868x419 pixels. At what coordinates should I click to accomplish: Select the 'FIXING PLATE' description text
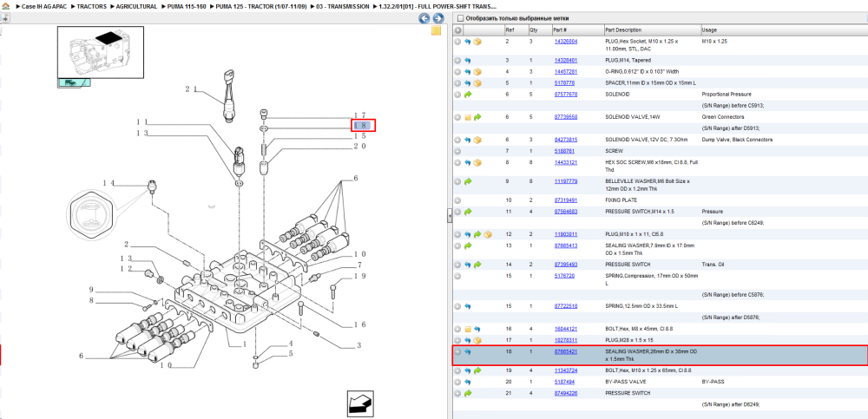click(x=621, y=200)
